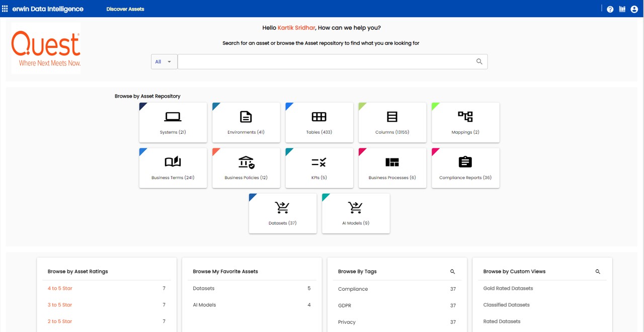Click the Quest logo image
The height and width of the screenshot is (332, 644).
(46, 48)
